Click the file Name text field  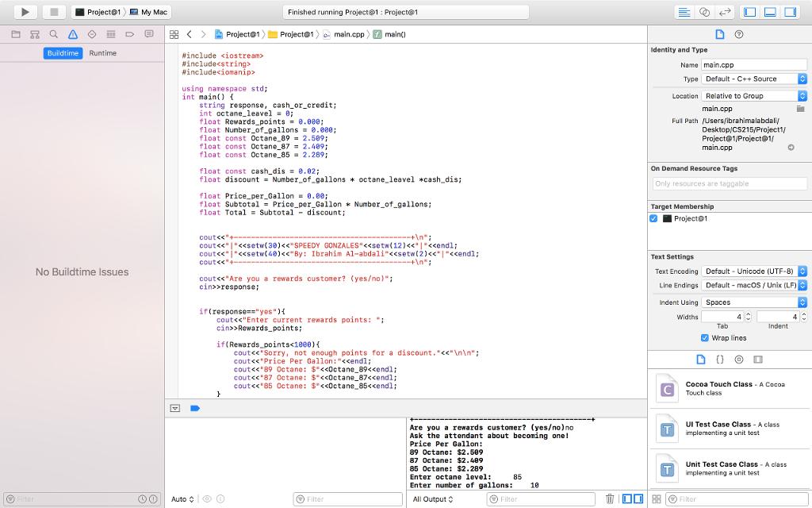pos(754,65)
